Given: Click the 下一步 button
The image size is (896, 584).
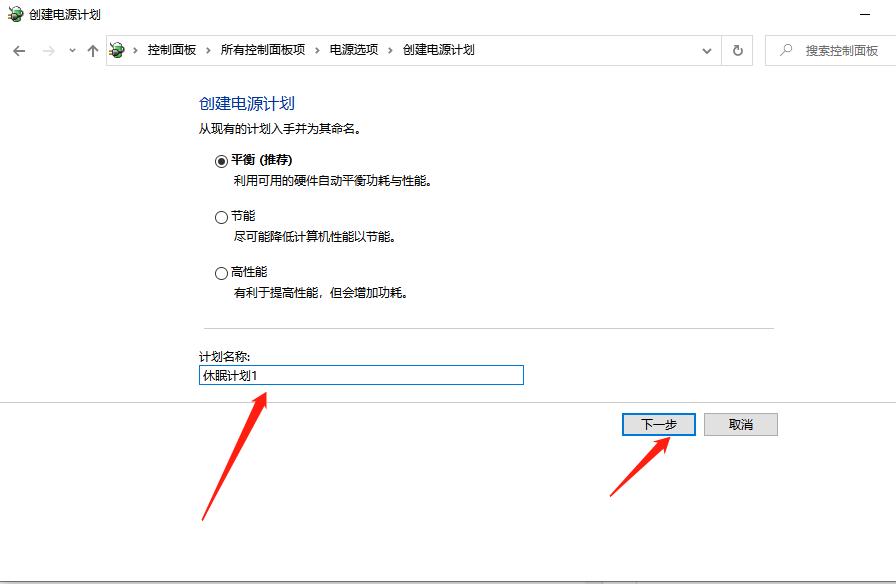Looking at the screenshot, I should point(658,425).
